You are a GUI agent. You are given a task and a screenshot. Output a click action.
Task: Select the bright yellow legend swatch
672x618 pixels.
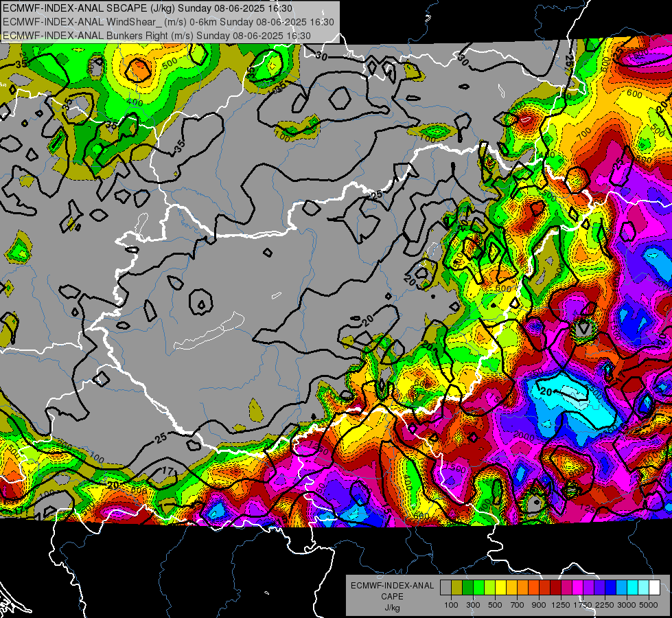(x=500, y=588)
